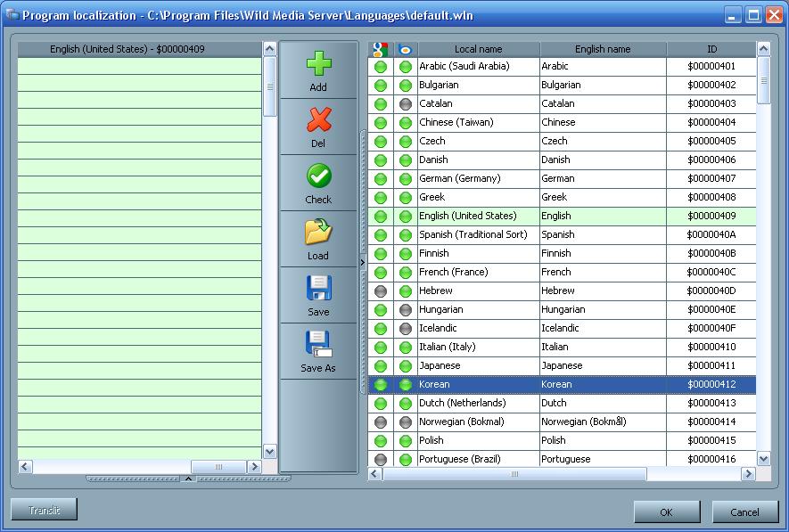Select the Japanese language row
Viewport: 789px width, 532px height.
pyautogui.click(x=478, y=366)
